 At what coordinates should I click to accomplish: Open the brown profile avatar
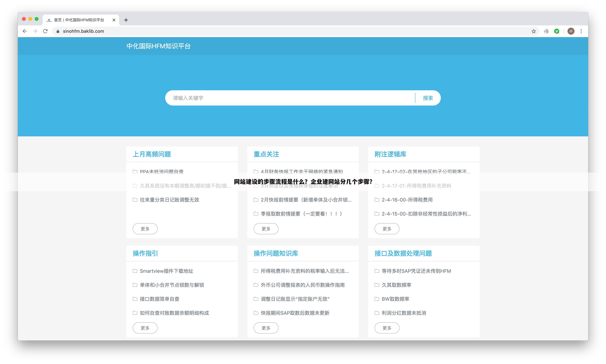pyautogui.click(x=571, y=31)
